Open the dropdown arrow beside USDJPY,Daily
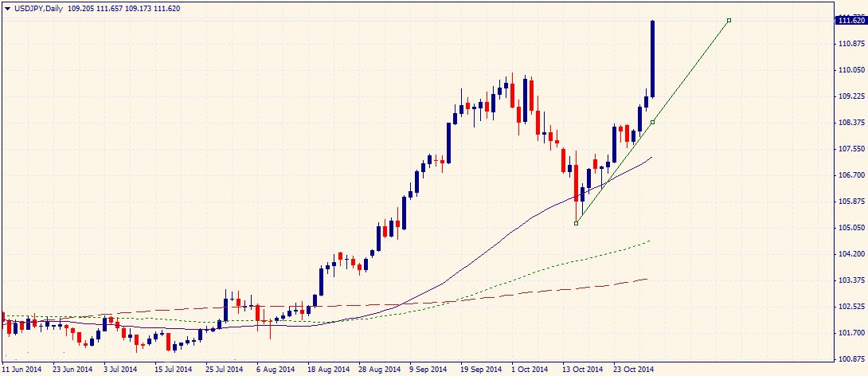This screenshot has height=376, width=868. (7, 7)
